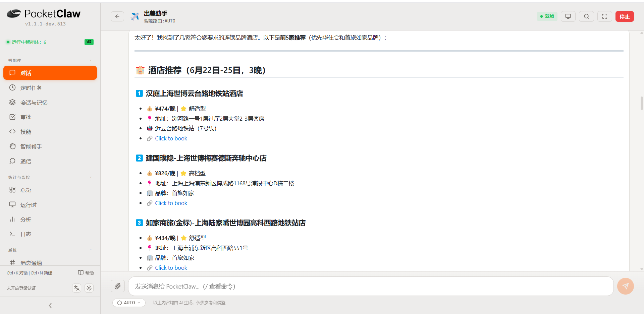Select 汉庭上海世博云台路地铁站酒店 heading
The width and height of the screenshot is (644, 314).
tap(194, 93)
